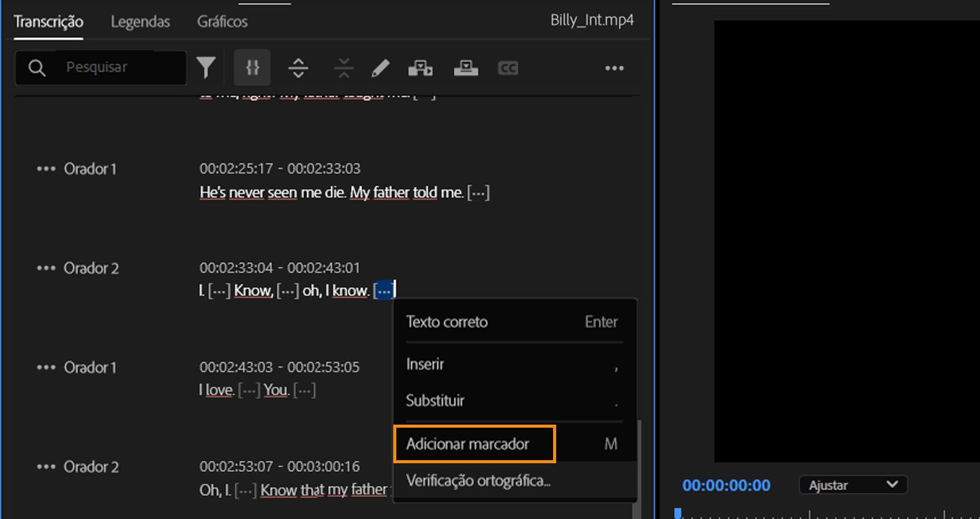Switch to the Legendas tab
The width and height of the screenshot is (980, 519).
click(140, 21)
